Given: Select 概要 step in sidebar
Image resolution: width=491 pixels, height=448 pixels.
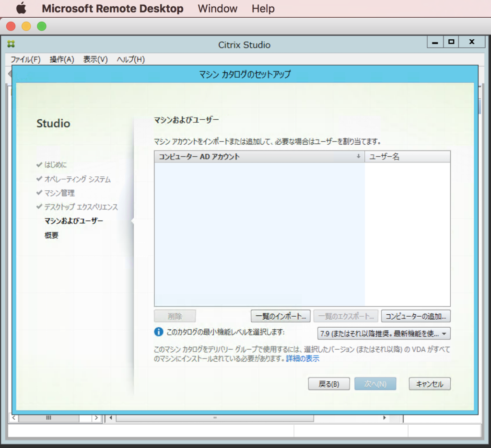Looking at the screenshot, I should point(51,235).
